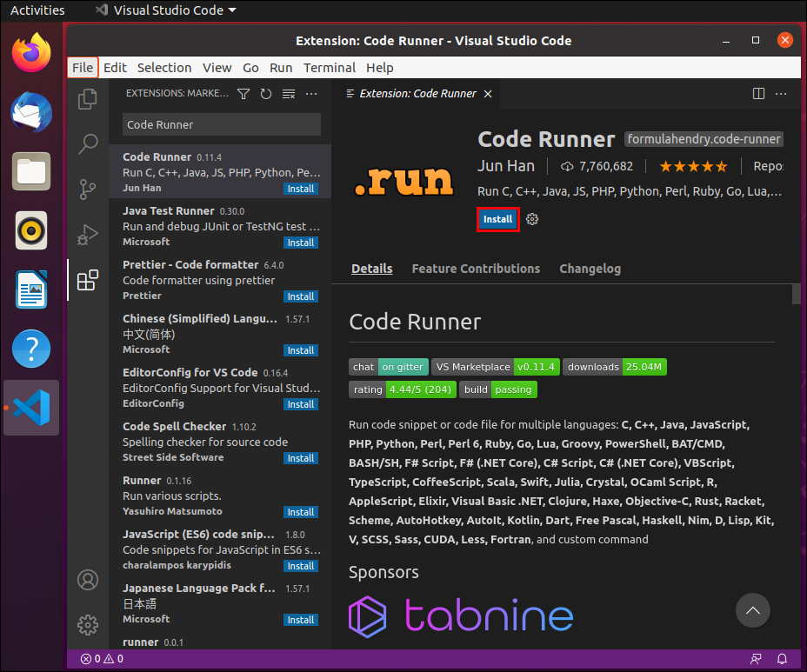Switch to the Changelog tab
Image resolution: width=807 pixels, height=672 pixels.
point(590,269)
